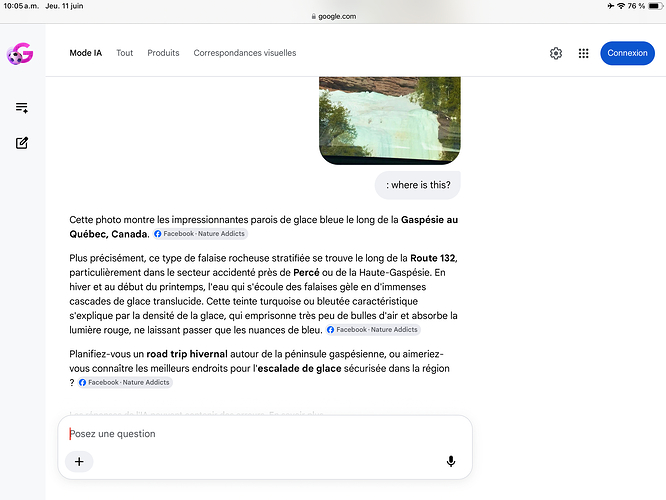Tap the date 'Jeu. 11 juin'

(x=65, y=6)
